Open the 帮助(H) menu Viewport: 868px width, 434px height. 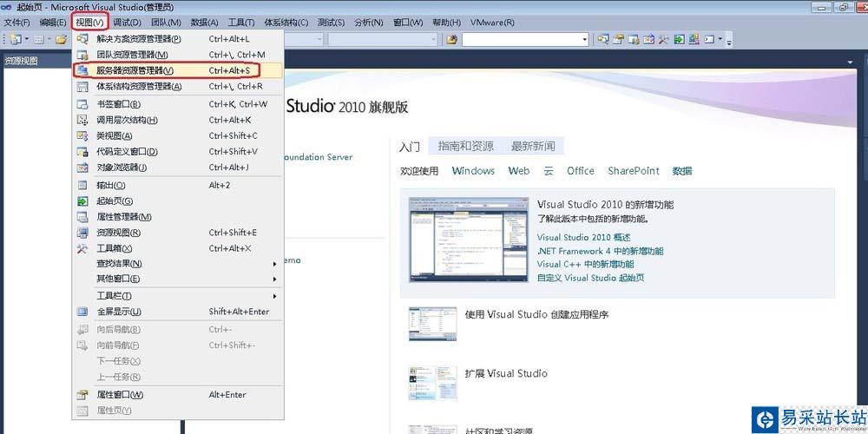pyautogui.click(x=447, y=23)
